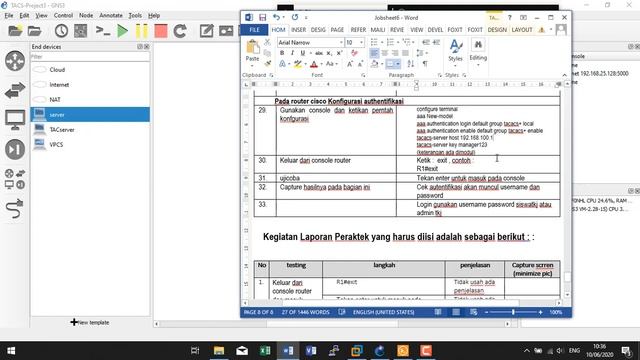Image resolution: width=640 pixels, height=360 pixels.
Task: Insert a picture via GNS3 toolbar icon
Action: point(226,31)
